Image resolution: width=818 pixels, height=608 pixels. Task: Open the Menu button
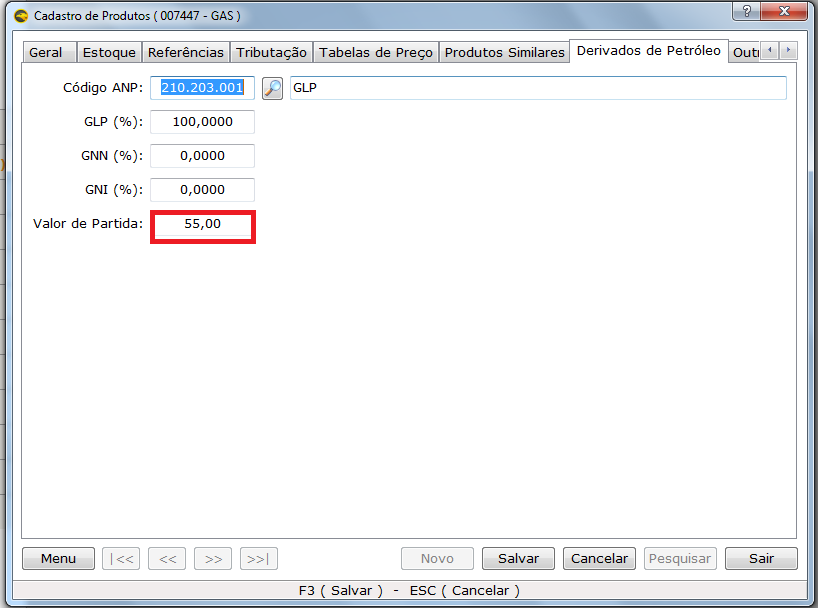pyautogui.click(x=58, y=559)
